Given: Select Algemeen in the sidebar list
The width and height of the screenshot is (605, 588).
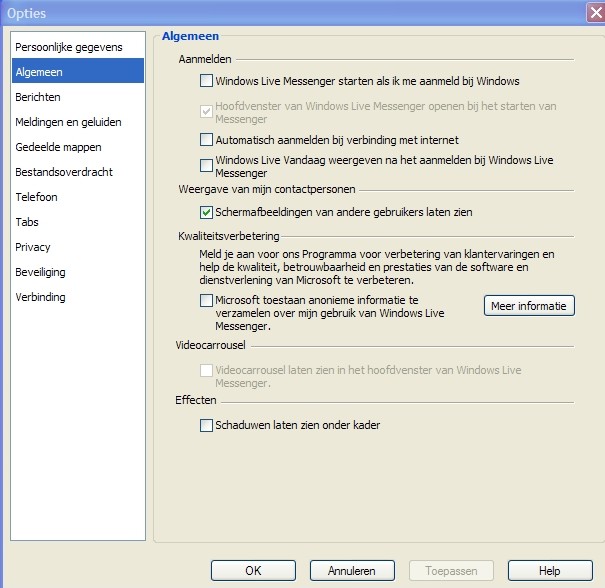Looking at the screenshot, I should [78, 71].
